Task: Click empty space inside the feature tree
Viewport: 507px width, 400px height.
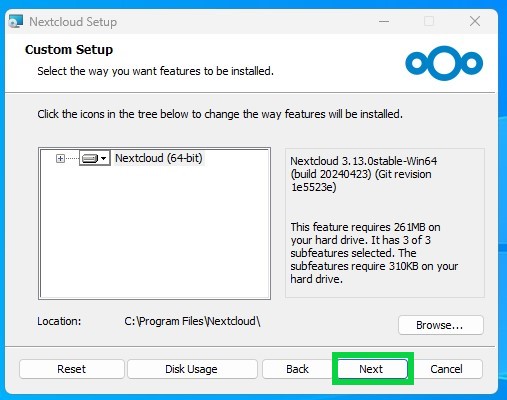Action: [x=155, y=233]
